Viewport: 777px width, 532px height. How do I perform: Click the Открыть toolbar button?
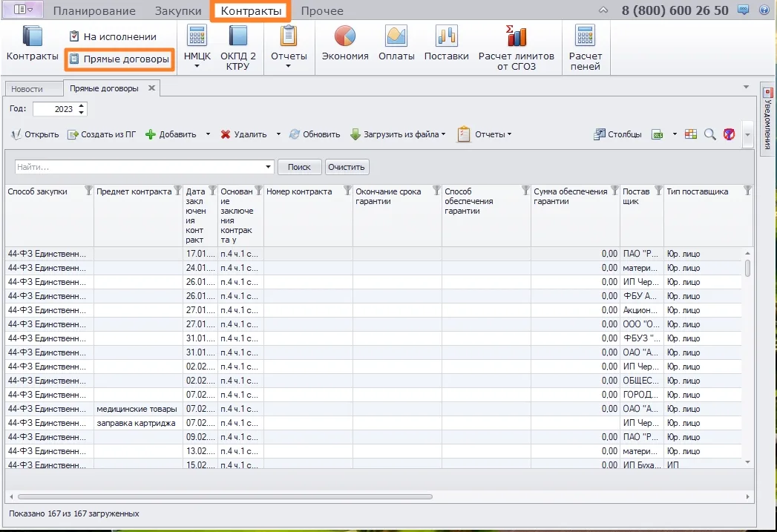click(x=35, y=134)
